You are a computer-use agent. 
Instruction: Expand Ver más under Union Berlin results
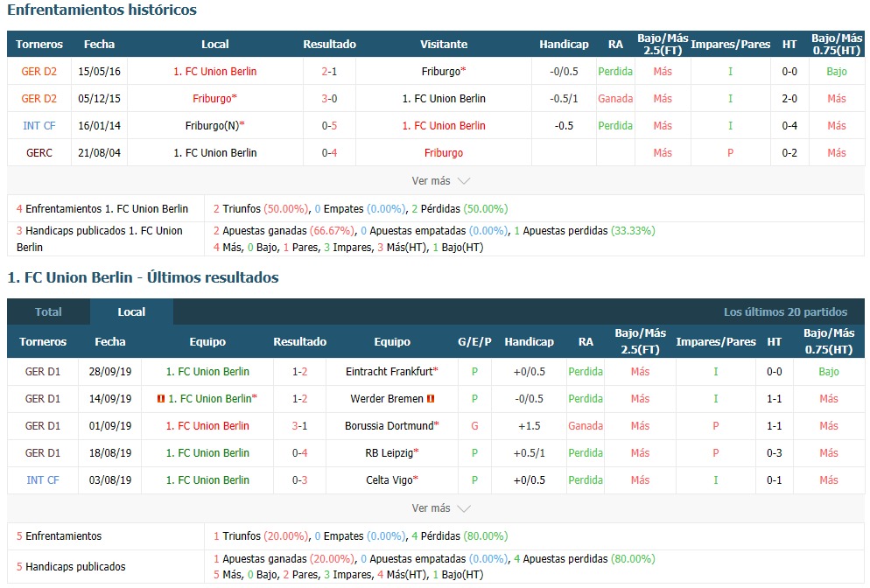tap(440, 508)
